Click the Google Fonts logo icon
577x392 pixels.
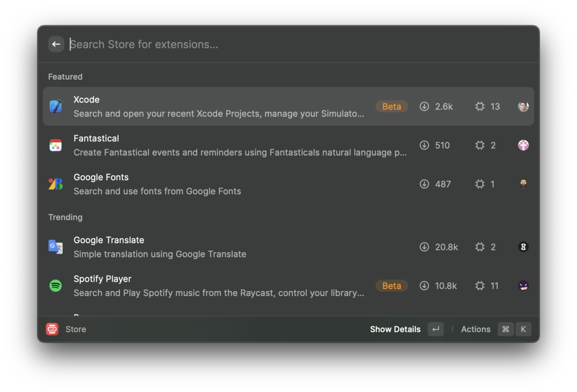[x=56, y=184]
